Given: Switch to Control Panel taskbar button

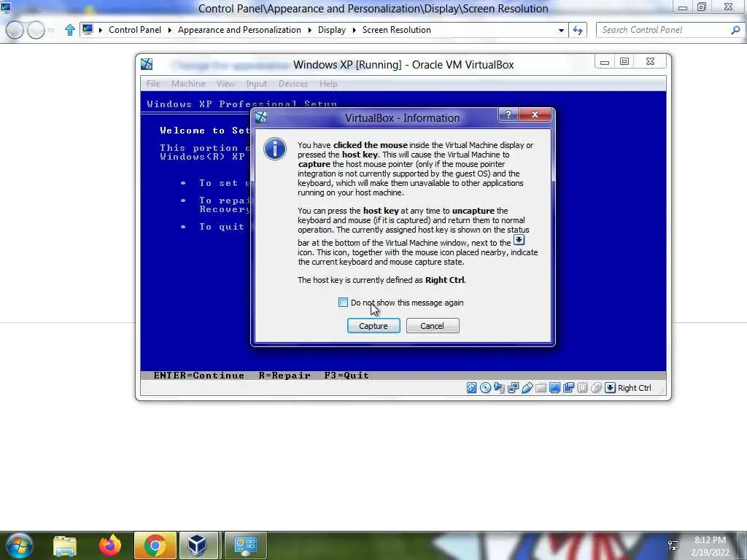Looking at the screenshot, I should (x=245, y=545).
